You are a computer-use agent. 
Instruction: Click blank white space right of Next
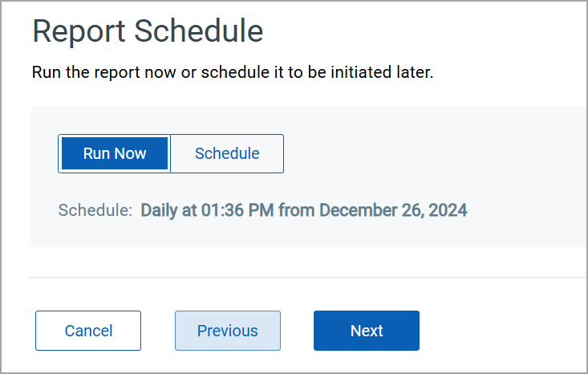[x=502, y=331]
